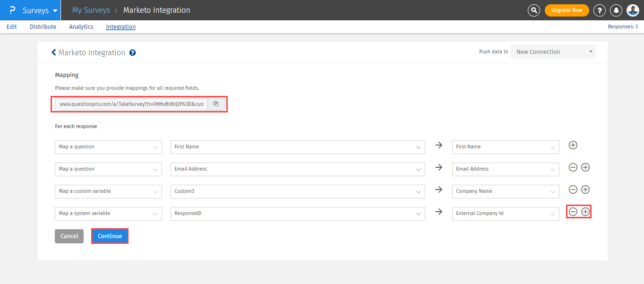Screen dimensions: 644x284
Task: Open the notifications bell
Action: click(x=616, y=10)
